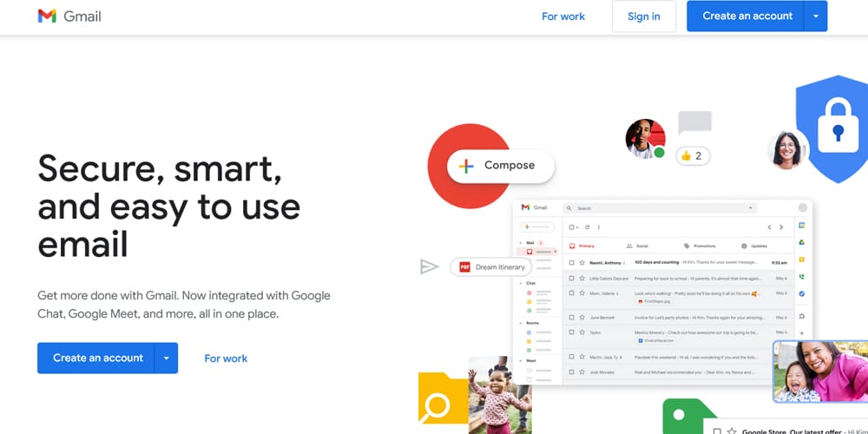The width and height of the screenshot is (868, 434).
Task: Open Calendar icon in preview side panel
Action: click(801, 226)
